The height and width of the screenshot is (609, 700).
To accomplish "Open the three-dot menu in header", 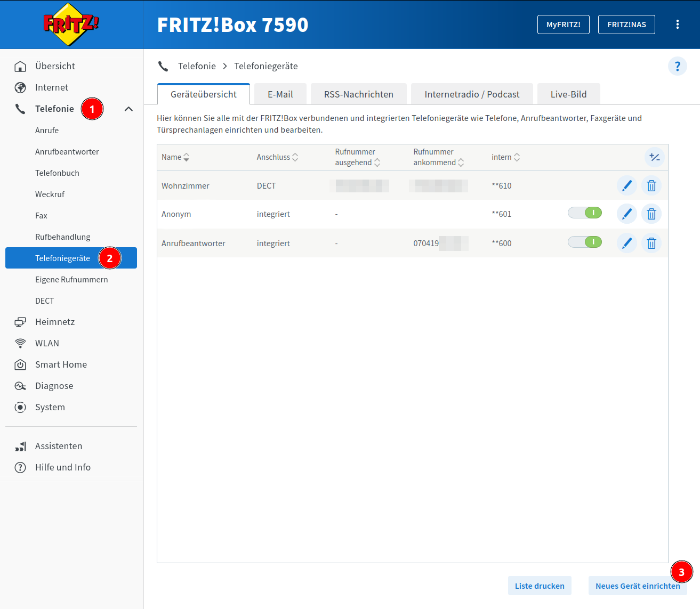I will click(677, 25).
